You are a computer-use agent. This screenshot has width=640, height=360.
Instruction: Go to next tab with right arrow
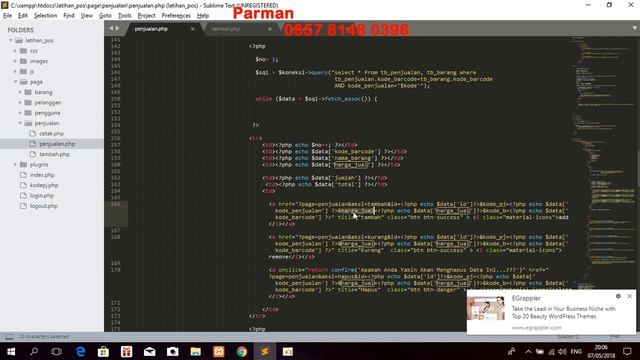tap(118, 28)
